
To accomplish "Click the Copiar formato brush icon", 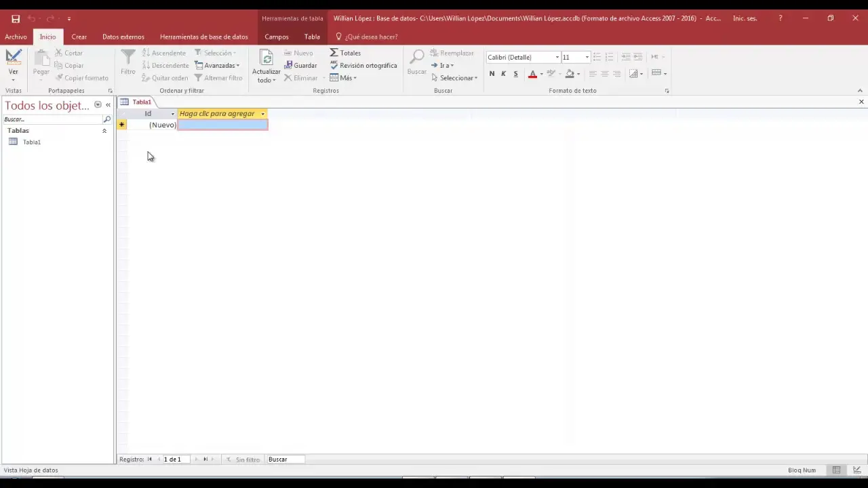I will click(x=59, y=78).
